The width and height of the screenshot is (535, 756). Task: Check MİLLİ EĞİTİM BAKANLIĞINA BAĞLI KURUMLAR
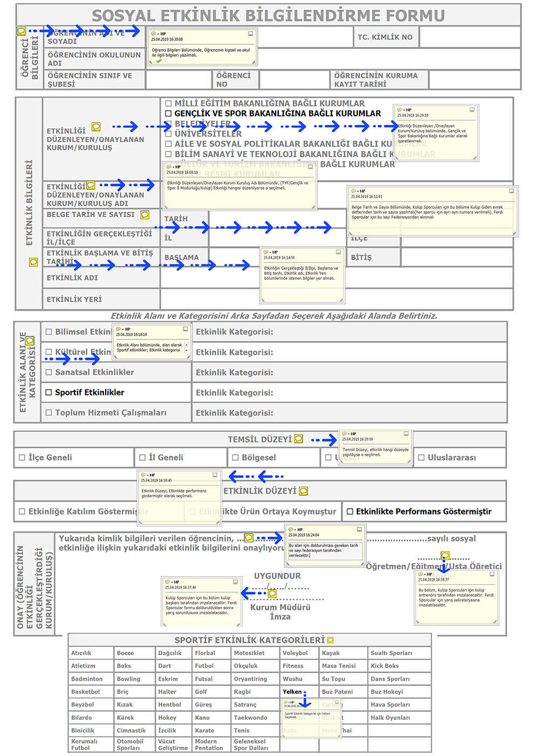tap(168, 103)
